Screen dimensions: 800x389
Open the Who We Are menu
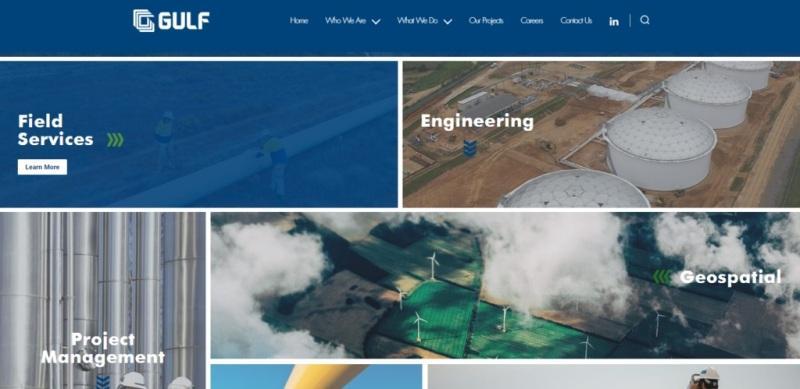pos(345,20)
